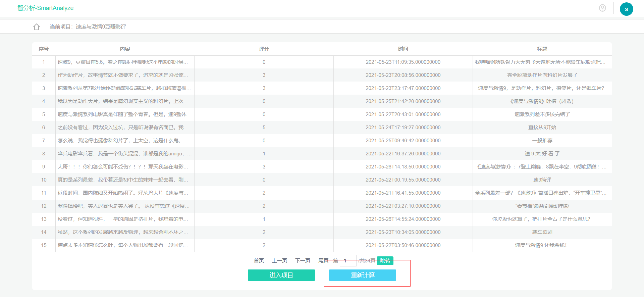This screenshot has height=300, width=644.
Task: Click title 速 9 太 好 看 了
Action: tap(542, 154)
